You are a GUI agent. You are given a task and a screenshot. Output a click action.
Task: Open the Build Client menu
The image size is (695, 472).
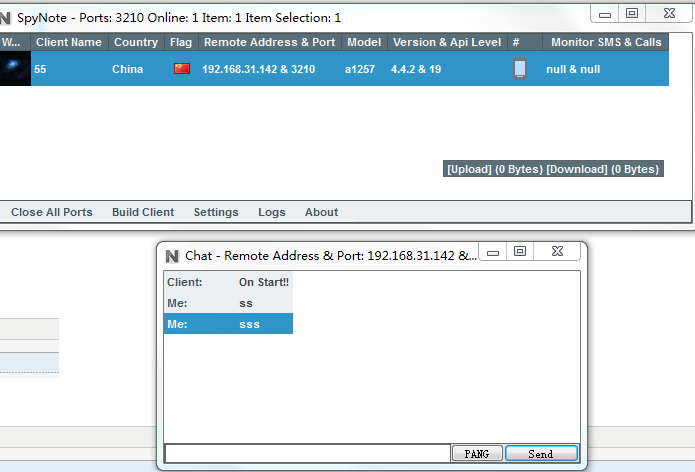[143, 212]
